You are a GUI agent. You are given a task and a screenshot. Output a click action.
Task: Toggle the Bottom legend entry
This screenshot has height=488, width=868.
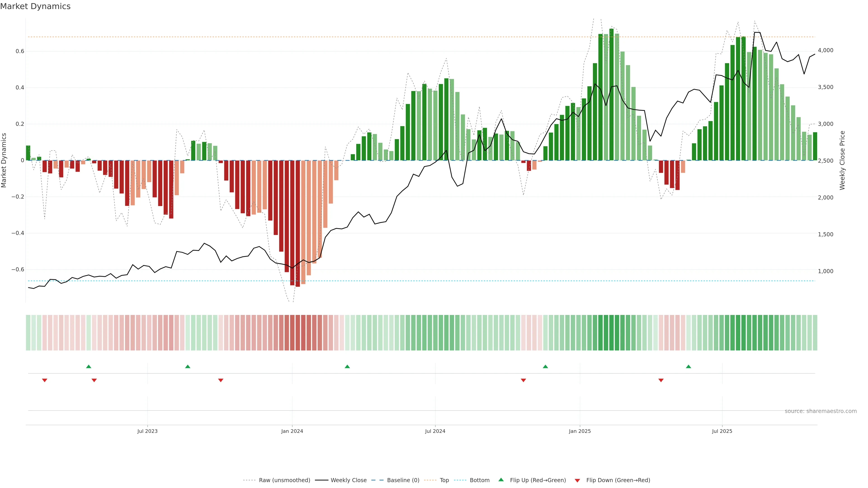point(479,480)
